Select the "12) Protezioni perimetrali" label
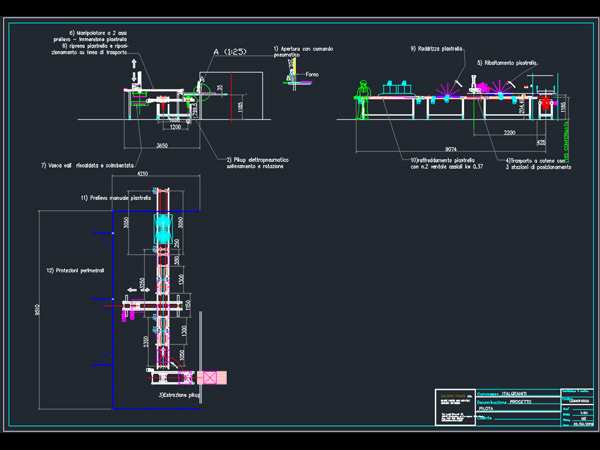The image size is (600, 450). (x=75, y=271)
